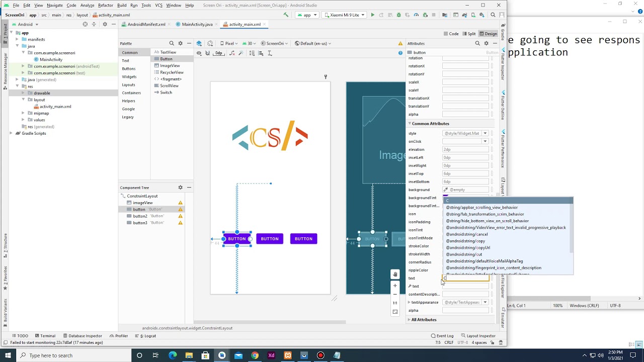Click the Orientation for Preview icon

pos(210,43)
